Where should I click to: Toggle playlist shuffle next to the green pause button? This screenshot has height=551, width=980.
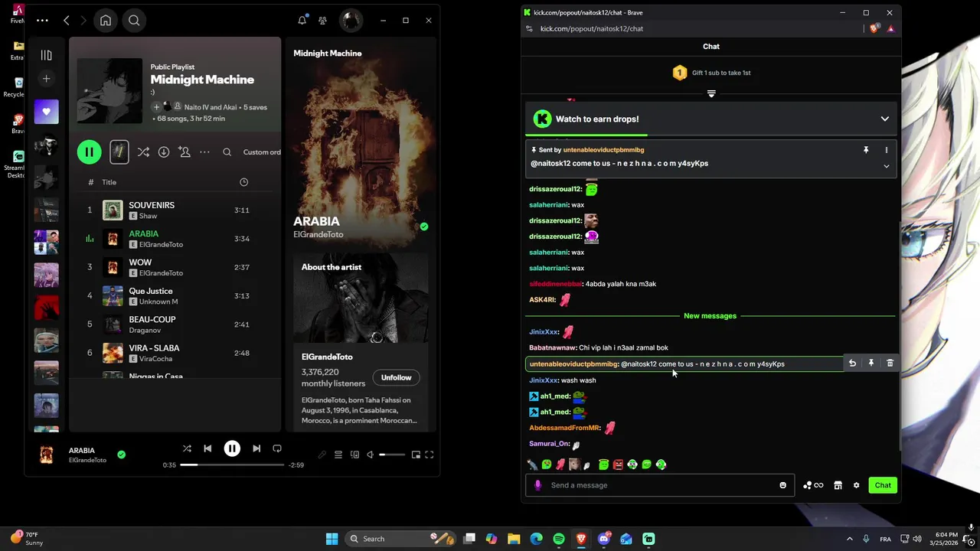click(x=143, y=152)
